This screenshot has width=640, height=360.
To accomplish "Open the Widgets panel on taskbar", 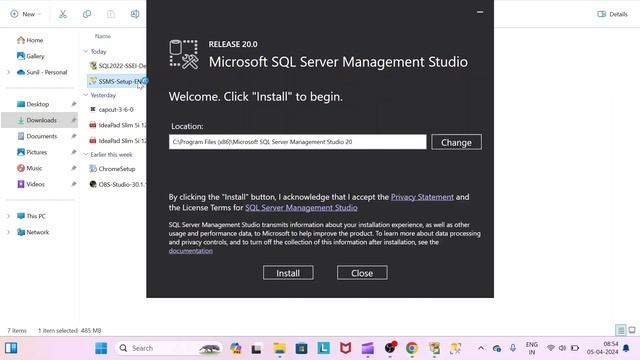I will coord(11,348).
